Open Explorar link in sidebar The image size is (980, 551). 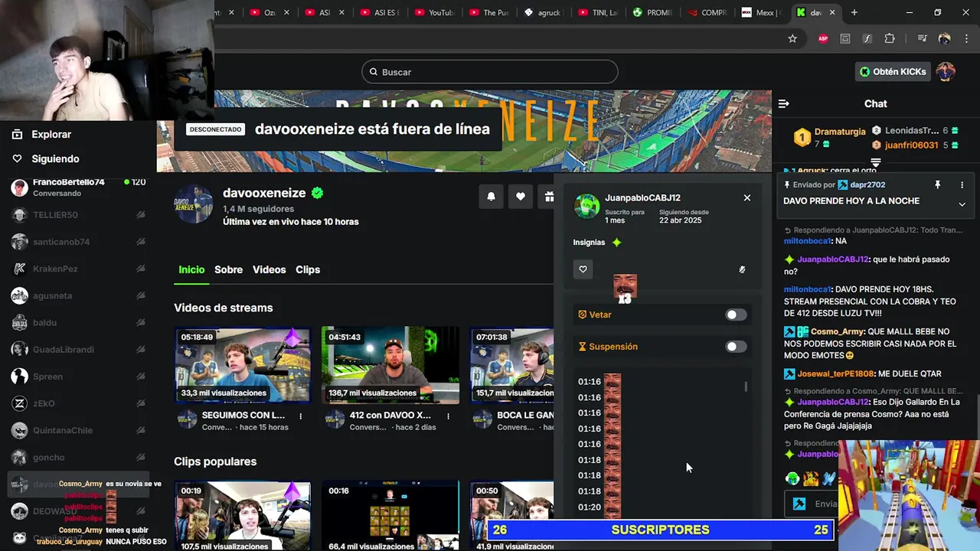[51, 134]
